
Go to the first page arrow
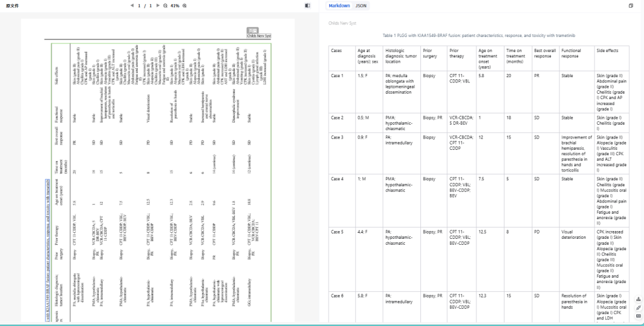[x=132, y=5]
